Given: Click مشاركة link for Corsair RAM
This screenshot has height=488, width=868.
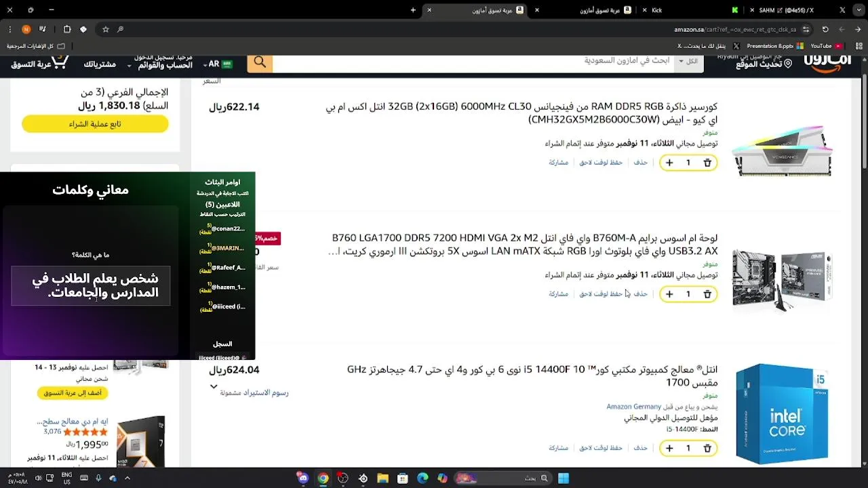Looking at the screenshot, I should point(558,163).
